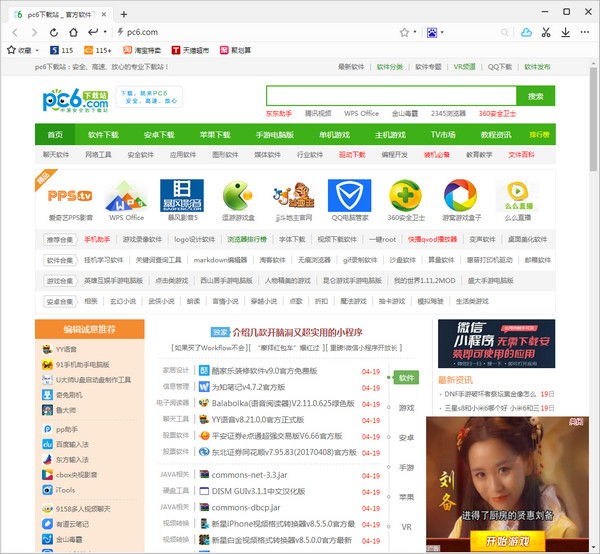Open a new browser tab with plus button
Viewport: 600px width, 554px height.
(x=123, y=14)
